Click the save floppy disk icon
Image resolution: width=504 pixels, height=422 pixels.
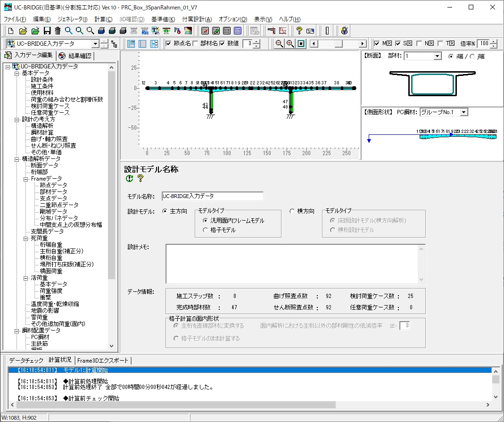pyautogui.click(x=47, y=31)
